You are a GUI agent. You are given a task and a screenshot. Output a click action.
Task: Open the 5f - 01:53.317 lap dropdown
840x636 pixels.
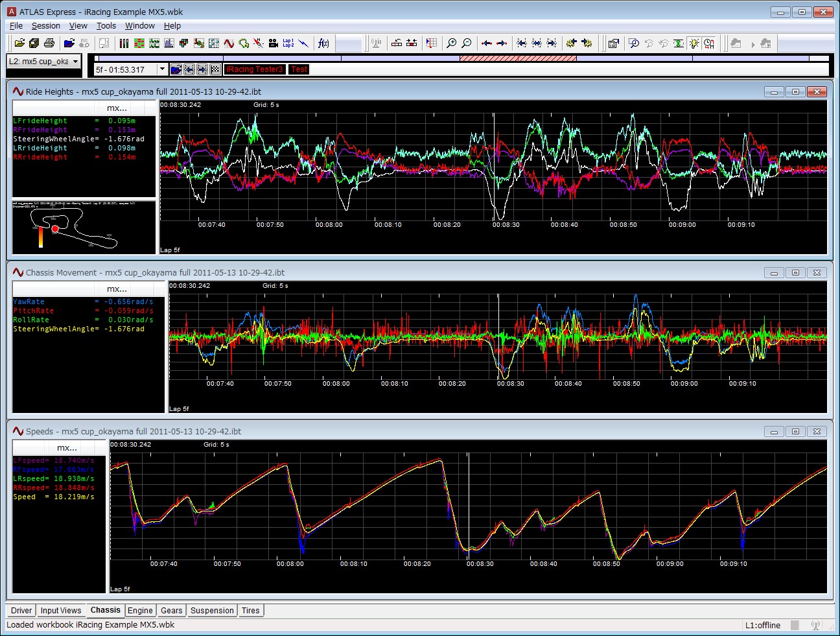[131, 69]
